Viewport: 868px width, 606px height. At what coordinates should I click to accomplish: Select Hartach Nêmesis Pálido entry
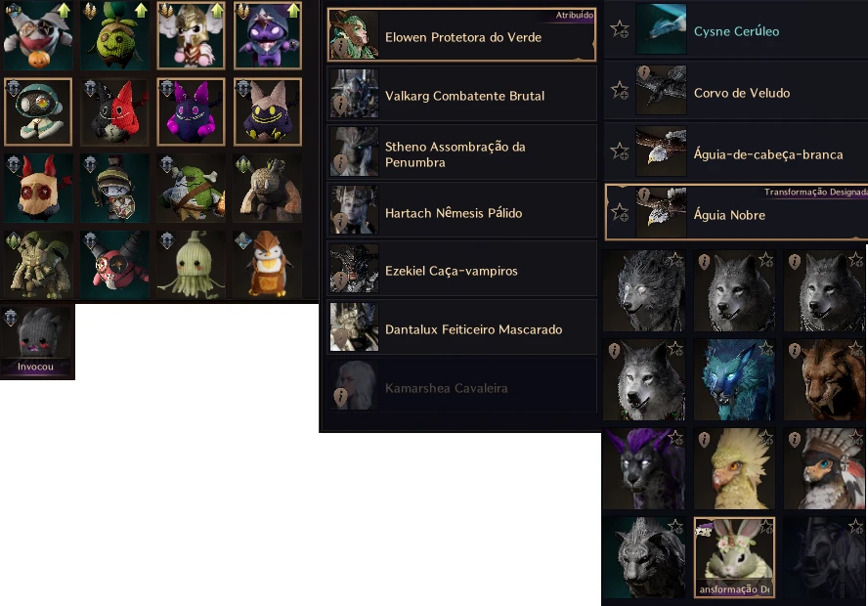click(461, 210)
